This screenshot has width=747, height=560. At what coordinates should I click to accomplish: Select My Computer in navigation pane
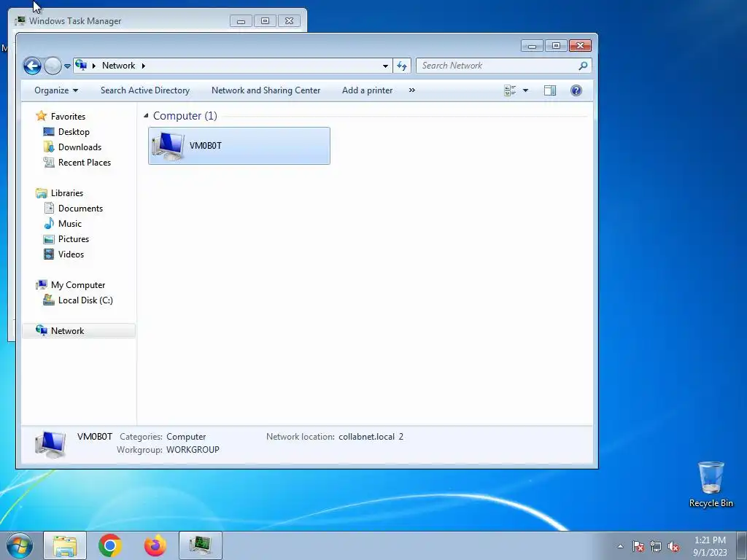tap(78, 285)
